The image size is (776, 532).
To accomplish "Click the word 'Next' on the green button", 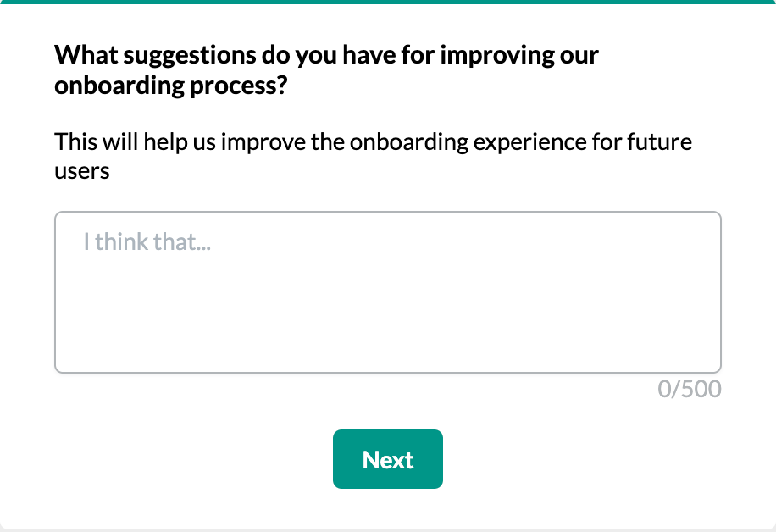I will [x=388, y=458].
